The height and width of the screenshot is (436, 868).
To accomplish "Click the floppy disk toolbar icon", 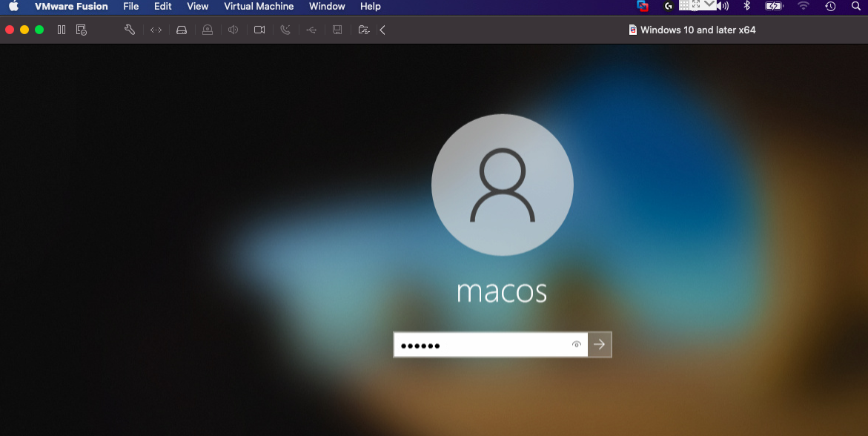I will (337, 30).
